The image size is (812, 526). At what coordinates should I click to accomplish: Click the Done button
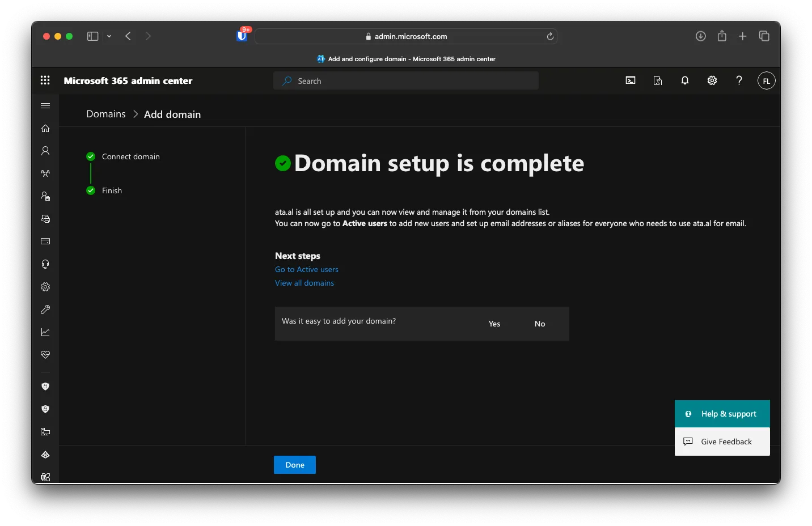point(295,465)
